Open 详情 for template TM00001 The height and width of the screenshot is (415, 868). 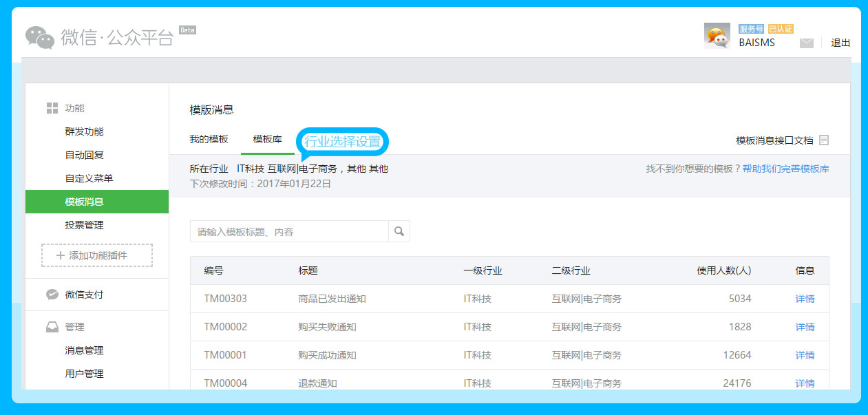click(x=805, y=355)
